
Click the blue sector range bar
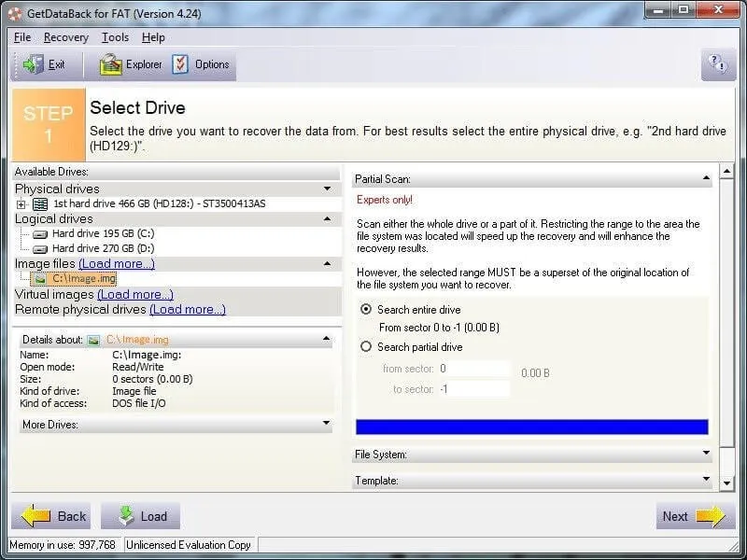click(x=531, y=427)
